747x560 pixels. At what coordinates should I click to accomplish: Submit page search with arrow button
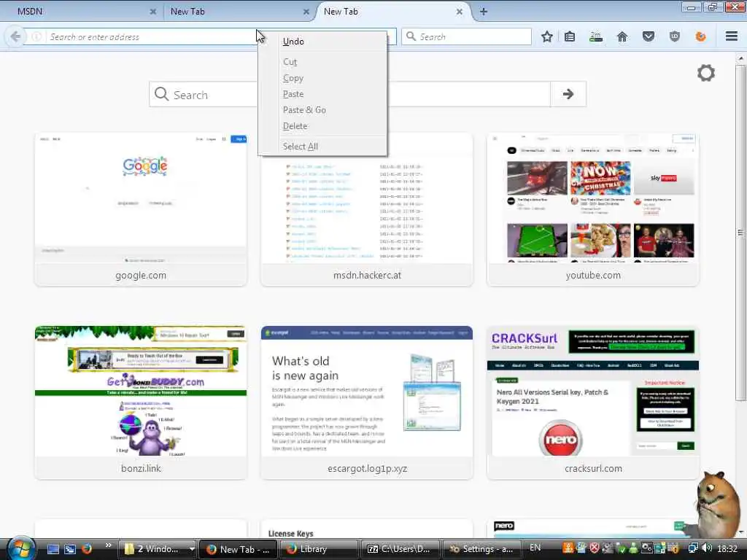(568, 94)
